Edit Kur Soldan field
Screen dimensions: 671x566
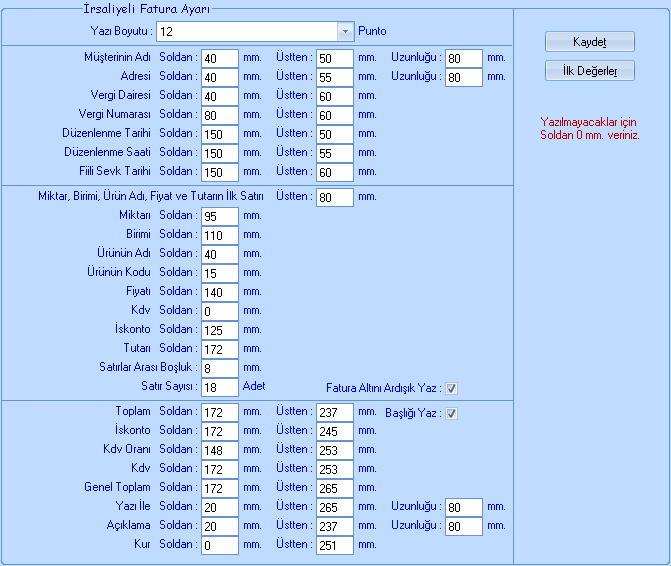[220, 545]
